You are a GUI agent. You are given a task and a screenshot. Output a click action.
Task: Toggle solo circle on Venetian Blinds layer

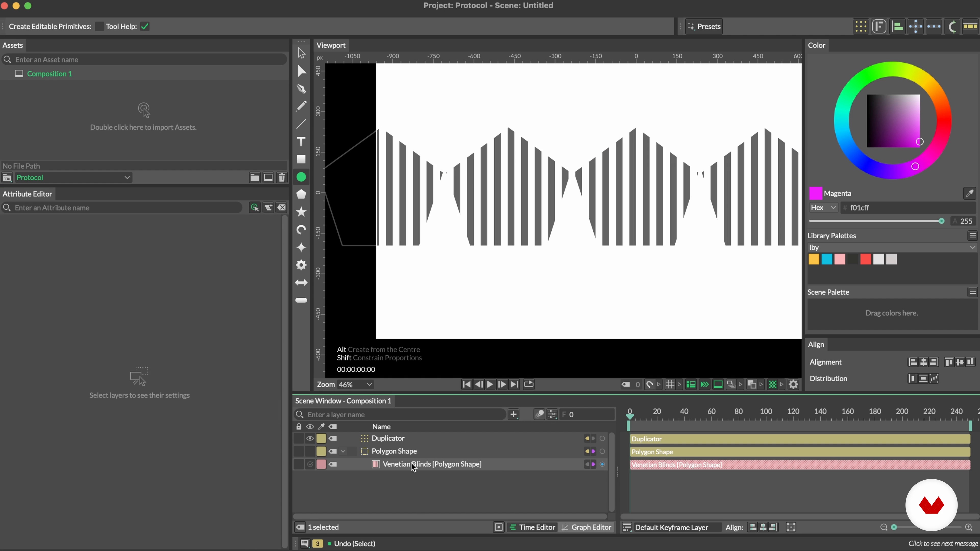pyautogui.click(x=602, y=464)
